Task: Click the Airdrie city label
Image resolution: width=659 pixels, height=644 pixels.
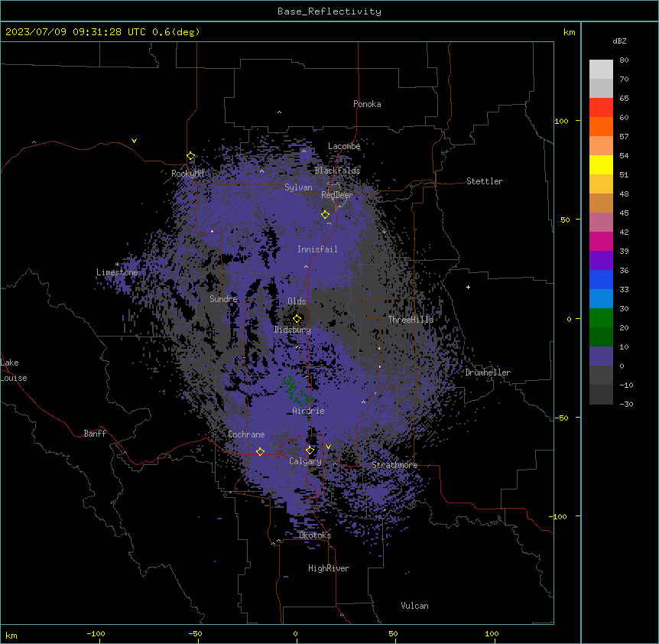Action: pyautogui.click(x=309, y=411)
